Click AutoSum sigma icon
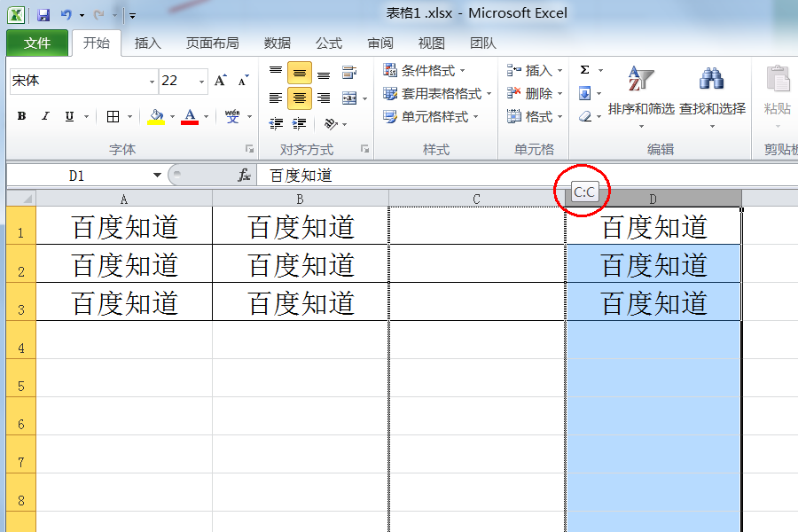The width and height of the screenshot is (798, 532). tap(585, 70)
